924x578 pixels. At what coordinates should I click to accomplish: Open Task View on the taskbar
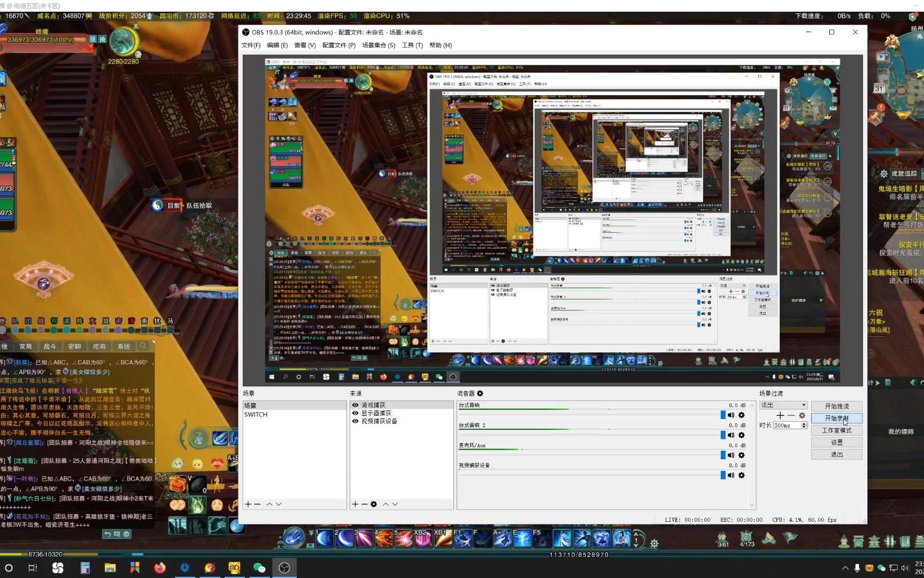tap(33, 568)
